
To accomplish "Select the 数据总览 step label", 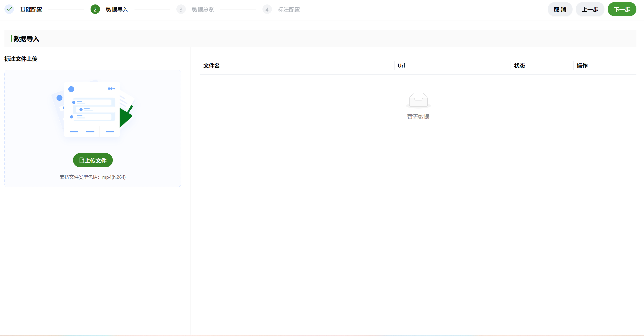I will pyautogui.click(x=203, y=10).
